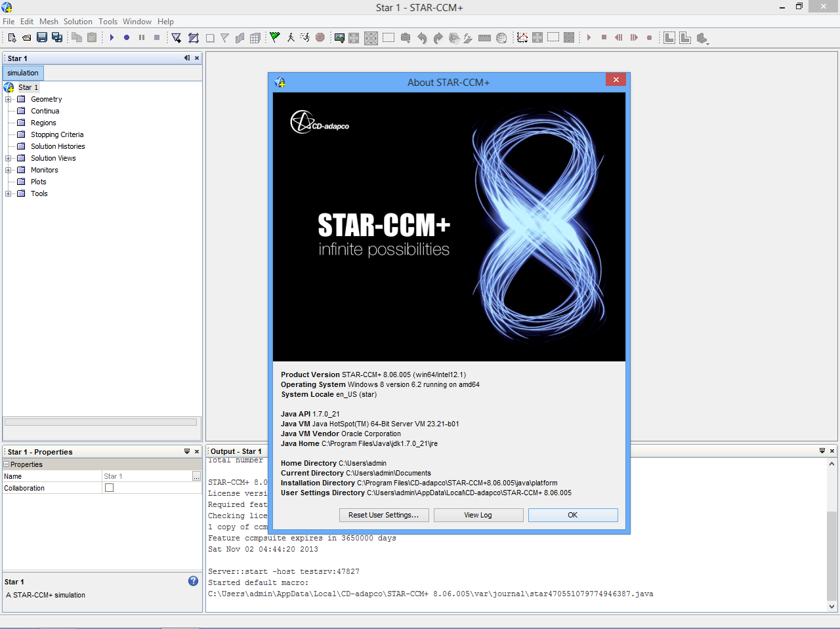840x629 pixels.
Task: Click the Create Scene picture icon
Action: click(x=339, y=38)
